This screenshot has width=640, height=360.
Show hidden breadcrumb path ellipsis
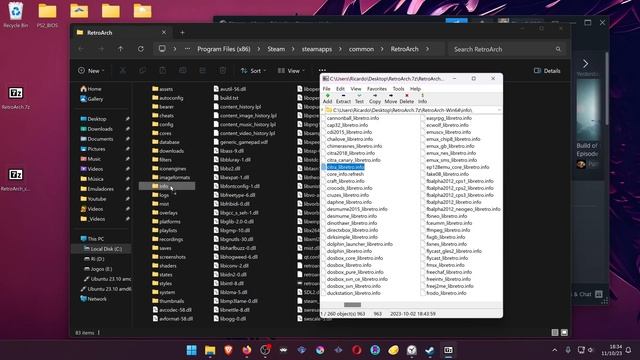[187, 49]
